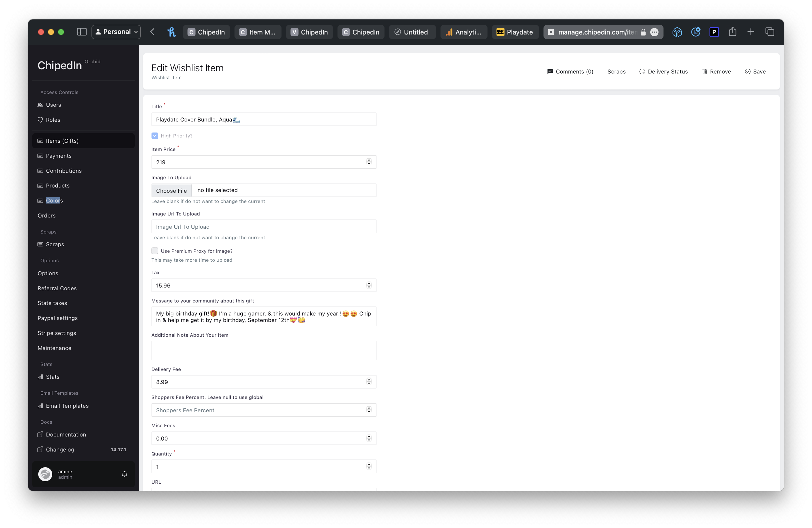Close the manage.chipedin.com tab

tap(551, 32)
